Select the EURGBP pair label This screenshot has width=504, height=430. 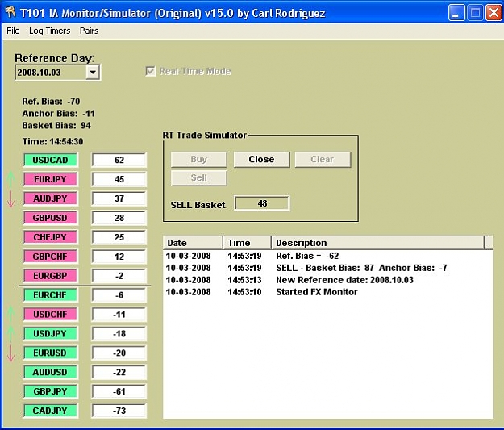[51, 276]
